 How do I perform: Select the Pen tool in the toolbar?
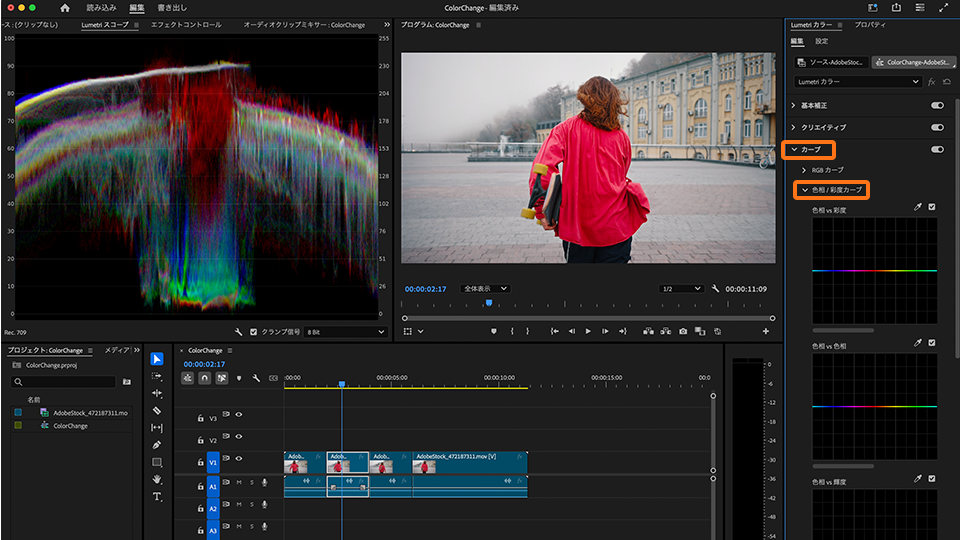tap(157, 444)
